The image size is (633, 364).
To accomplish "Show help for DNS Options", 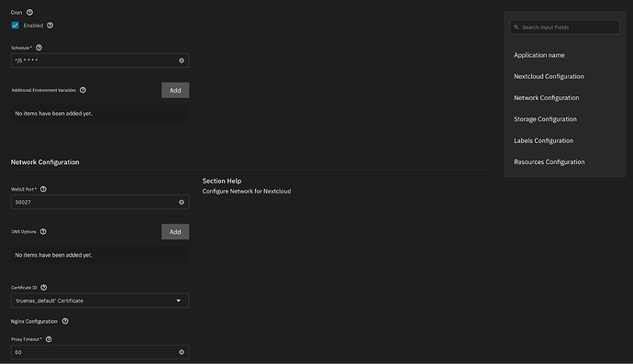I will point(43,232).
